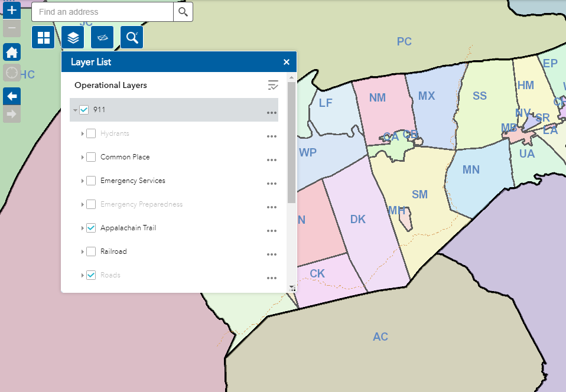Expand the Appalachain Trail layer
This screenshot has width=566, height=392.
coord(82,228)
